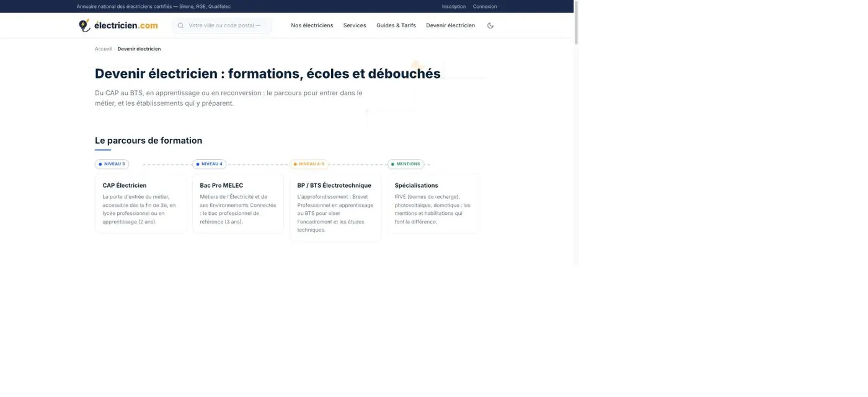868x397 pixels.
Task: Open the CAP Électricien card
Action: point(141,203)
